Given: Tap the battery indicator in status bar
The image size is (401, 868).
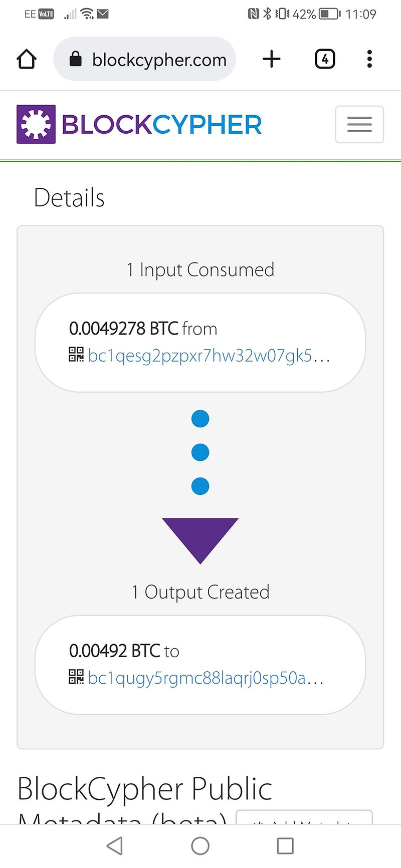Looking at the screenshot, I should [x=329, y=14].
